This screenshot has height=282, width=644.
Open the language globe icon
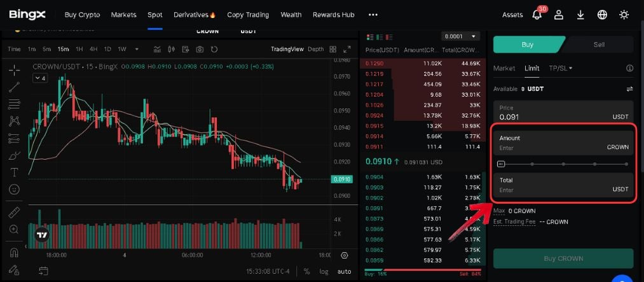(602, 15)
